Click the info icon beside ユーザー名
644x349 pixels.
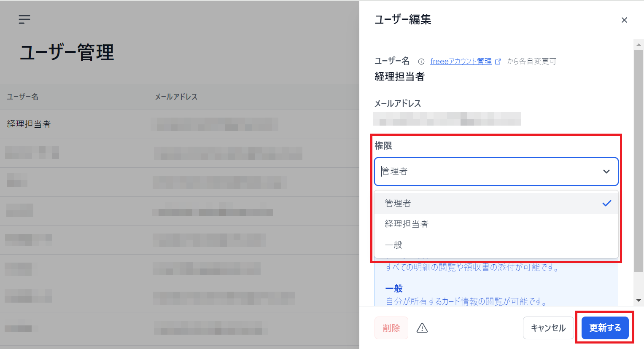pyautogui.click(x=421, y=62)
